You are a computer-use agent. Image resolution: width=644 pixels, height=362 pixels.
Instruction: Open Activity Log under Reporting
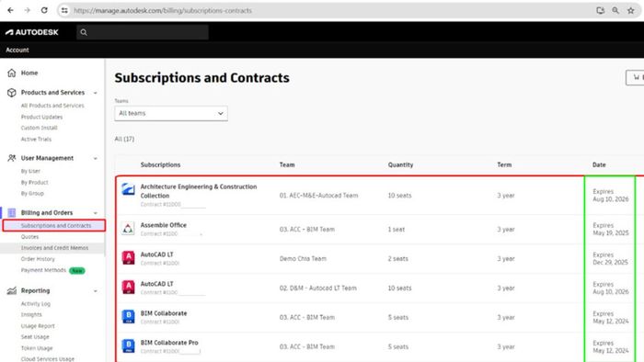point(36,304)
